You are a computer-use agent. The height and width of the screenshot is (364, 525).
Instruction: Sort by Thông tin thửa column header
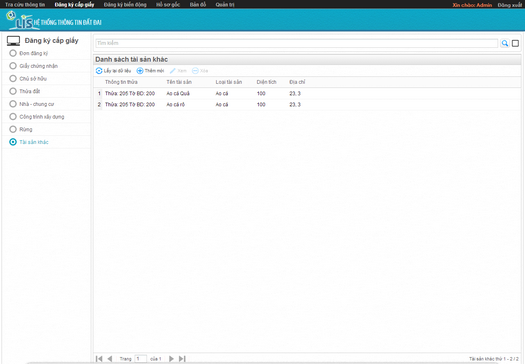[121, 82]
